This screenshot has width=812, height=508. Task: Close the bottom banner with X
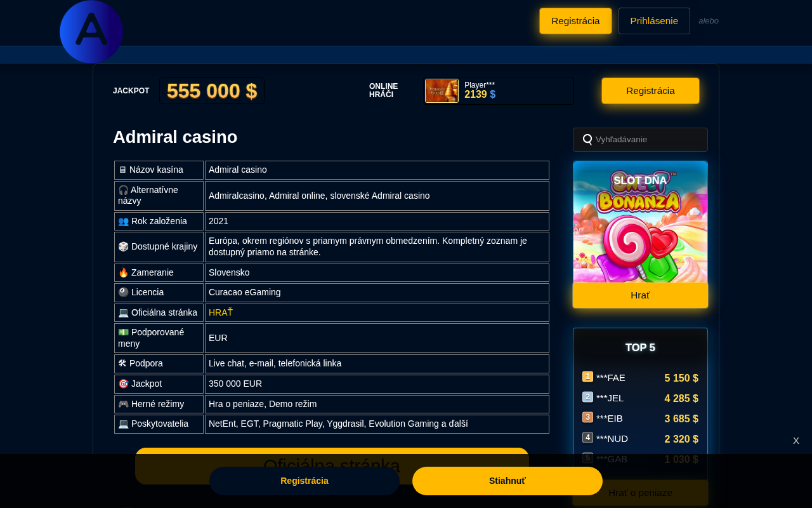point(796,441)
